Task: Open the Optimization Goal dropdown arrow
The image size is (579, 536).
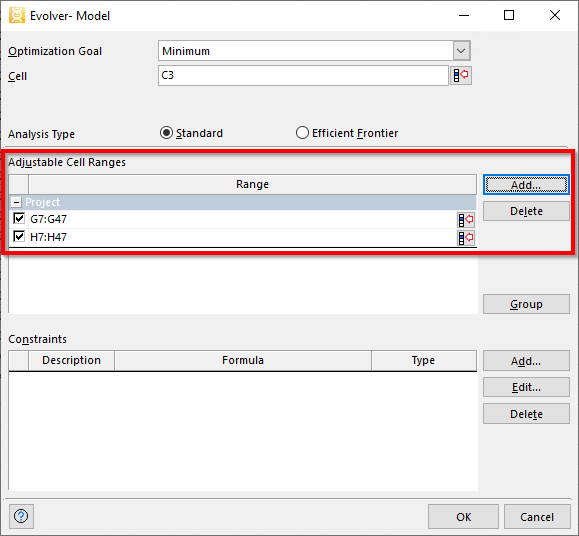Action: 461,51
